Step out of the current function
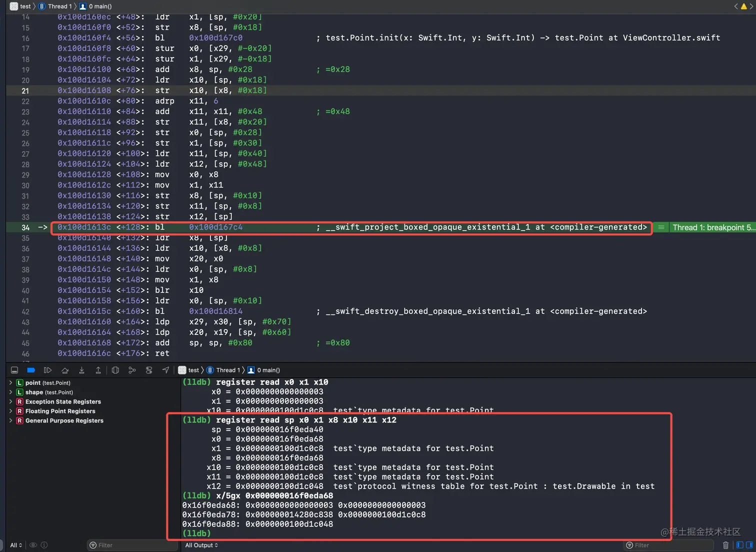 [x=98, y=370]
